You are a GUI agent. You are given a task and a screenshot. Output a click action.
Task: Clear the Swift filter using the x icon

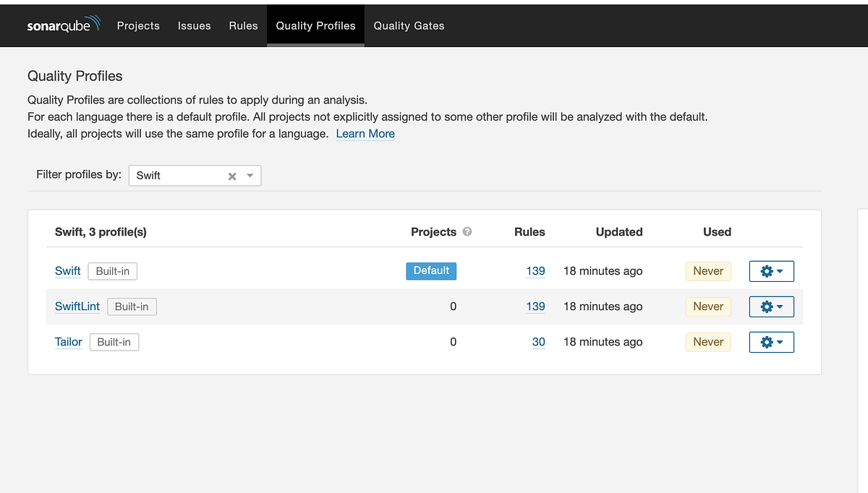[231, 175]
